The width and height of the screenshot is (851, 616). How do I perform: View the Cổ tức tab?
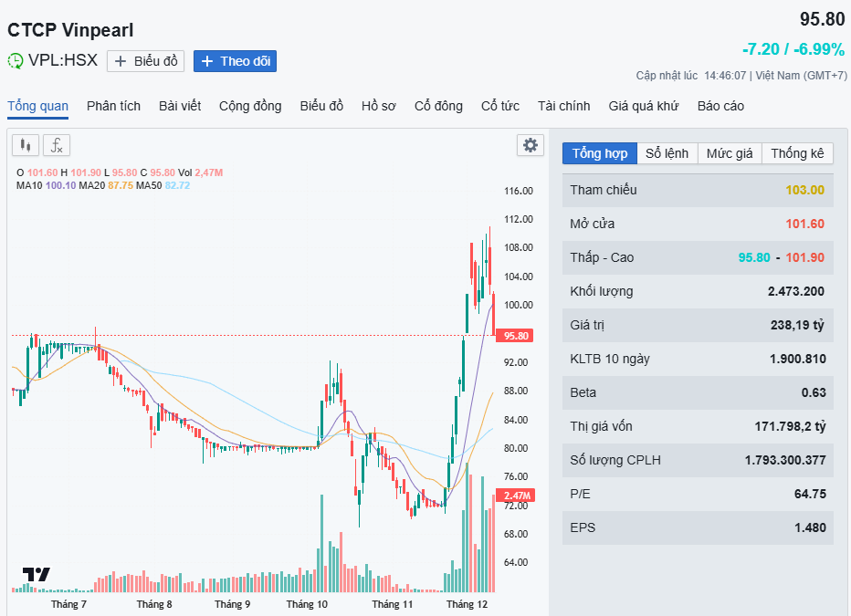click(x=500, y=106)
